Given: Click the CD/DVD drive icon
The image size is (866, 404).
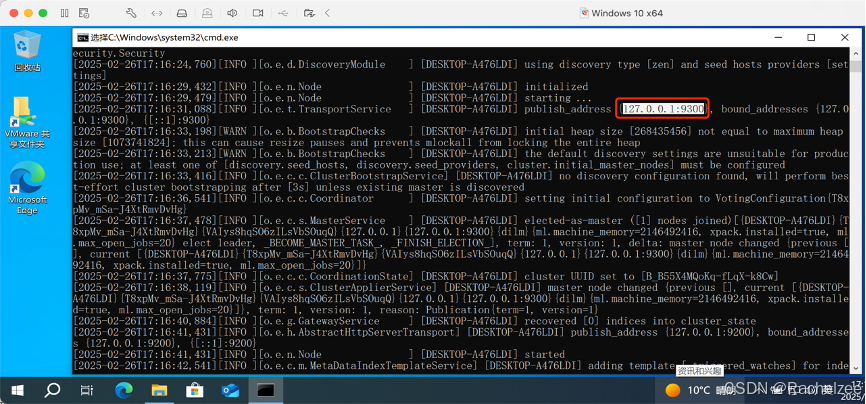Looking at the screenshot, I should pyautogui.click(x=208, y=13).
